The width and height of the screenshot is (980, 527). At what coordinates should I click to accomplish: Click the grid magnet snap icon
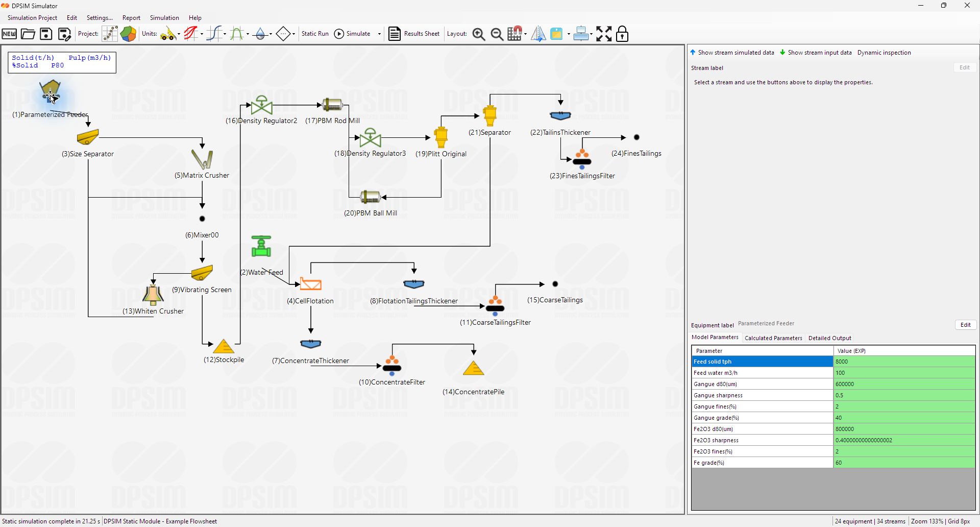pyautogui.click(x=515, y=34)
